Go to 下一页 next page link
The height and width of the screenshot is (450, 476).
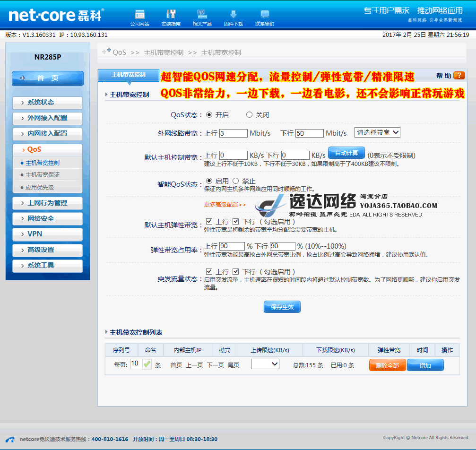click(x=215, y=365)
